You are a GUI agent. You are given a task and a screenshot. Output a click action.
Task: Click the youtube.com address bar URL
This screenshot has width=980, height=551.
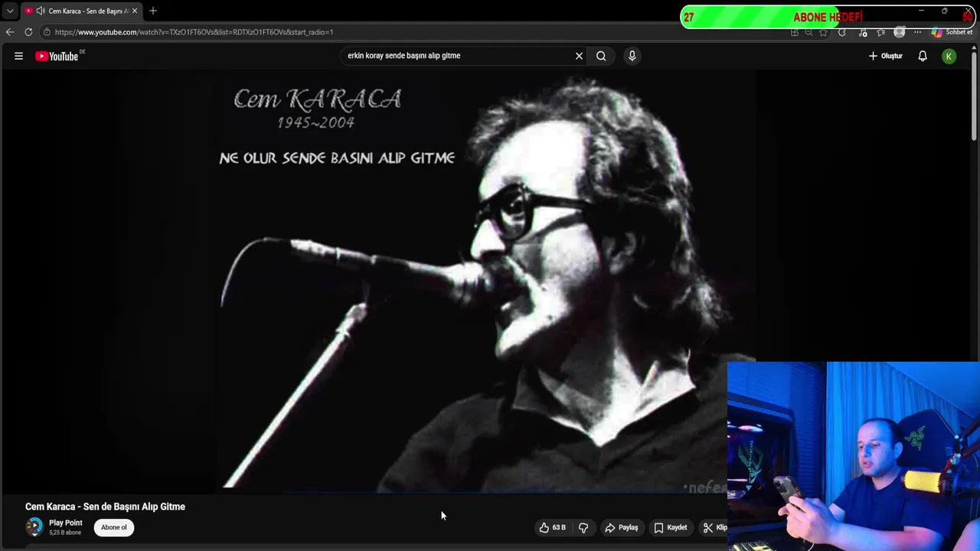[x=194, y=32]
